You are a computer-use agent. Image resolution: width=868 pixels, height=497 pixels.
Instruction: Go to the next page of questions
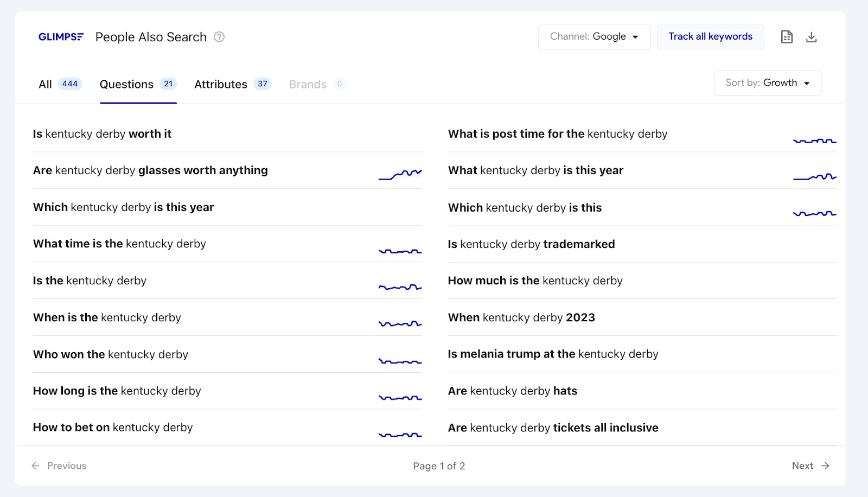802,466
